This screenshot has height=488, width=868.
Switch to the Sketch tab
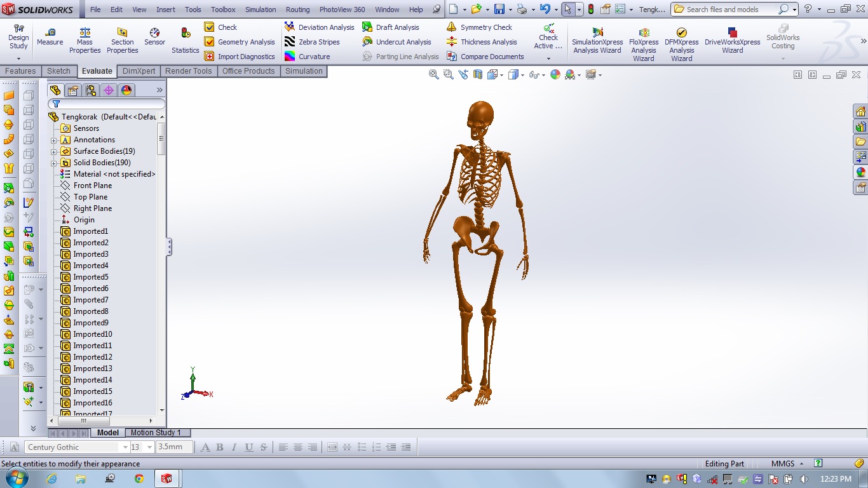pos(58,71)
